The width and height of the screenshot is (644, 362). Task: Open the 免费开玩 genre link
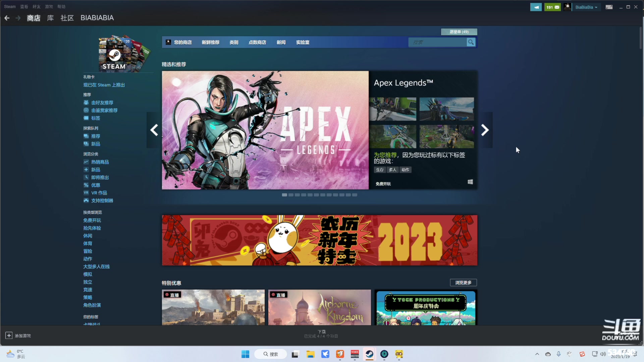[x=92, y=220]
